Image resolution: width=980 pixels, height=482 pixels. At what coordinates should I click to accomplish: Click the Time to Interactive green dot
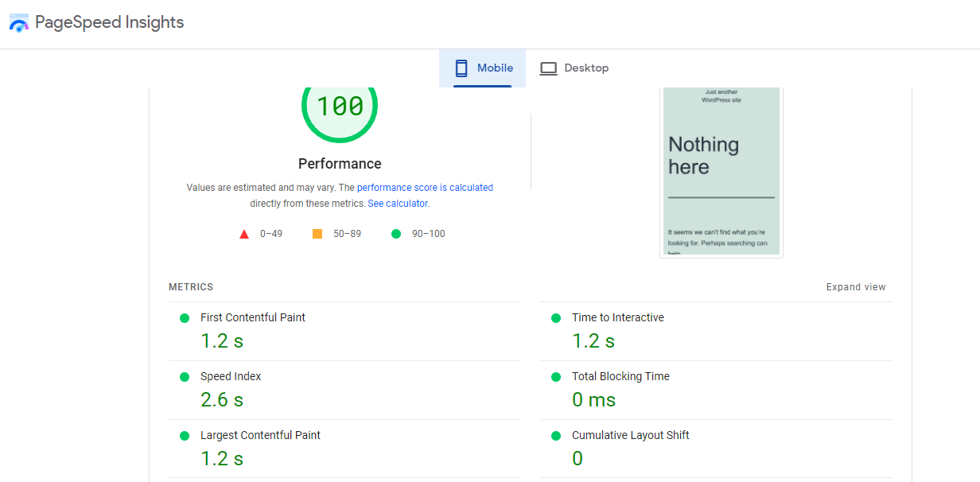[x=556, y=318]
